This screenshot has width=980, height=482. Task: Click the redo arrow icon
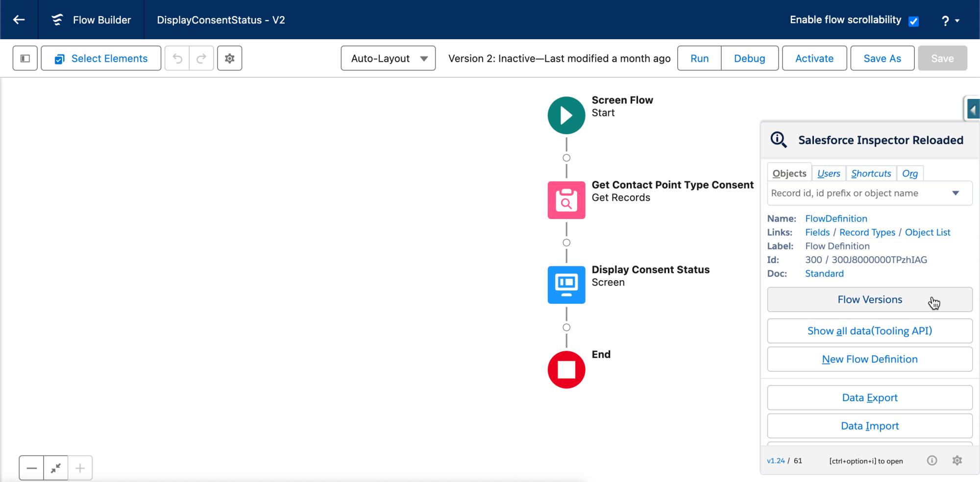pyautogui.click(x=201, y=59)
